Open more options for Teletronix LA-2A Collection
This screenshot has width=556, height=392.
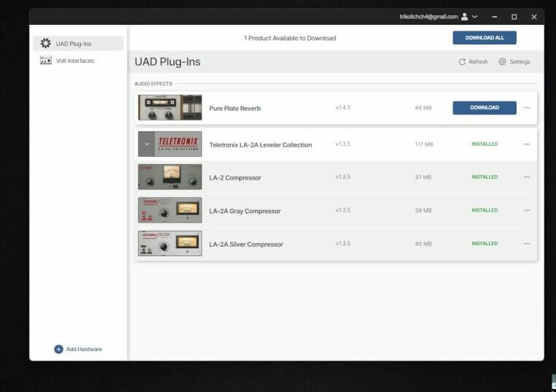(527, 144)
